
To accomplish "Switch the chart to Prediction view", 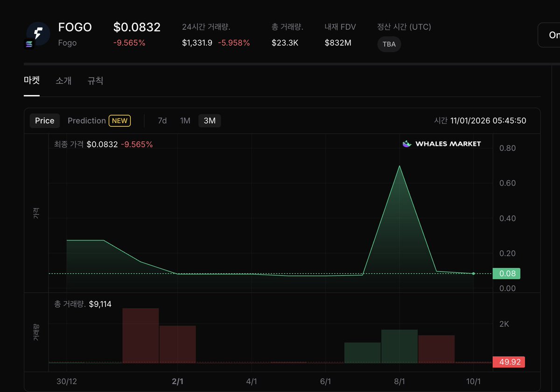I will pyautogui.click(x=86, y=120).
